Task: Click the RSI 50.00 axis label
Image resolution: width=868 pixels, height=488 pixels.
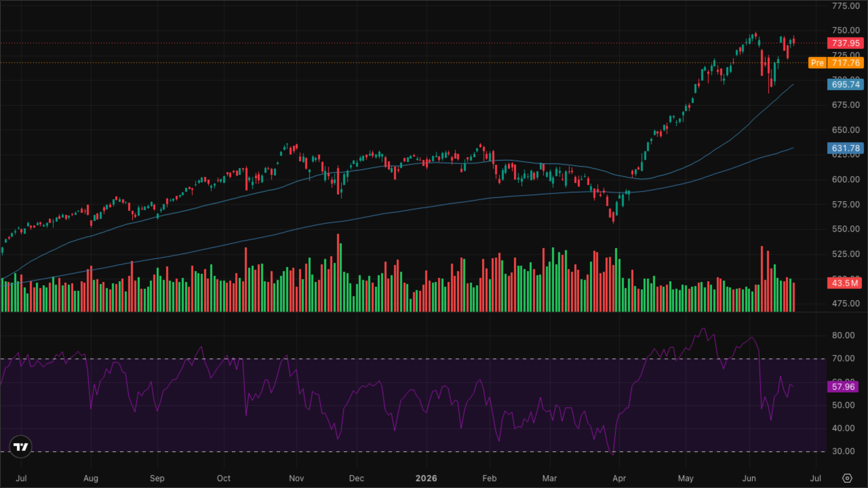Action: [x=843, y=405]
